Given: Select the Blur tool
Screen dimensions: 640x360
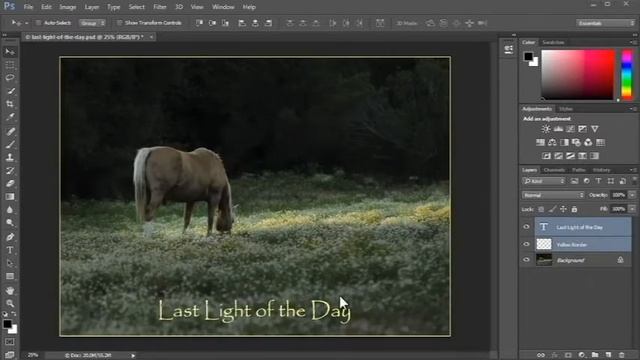Looking at the screenshot, I should coord(10,210).
